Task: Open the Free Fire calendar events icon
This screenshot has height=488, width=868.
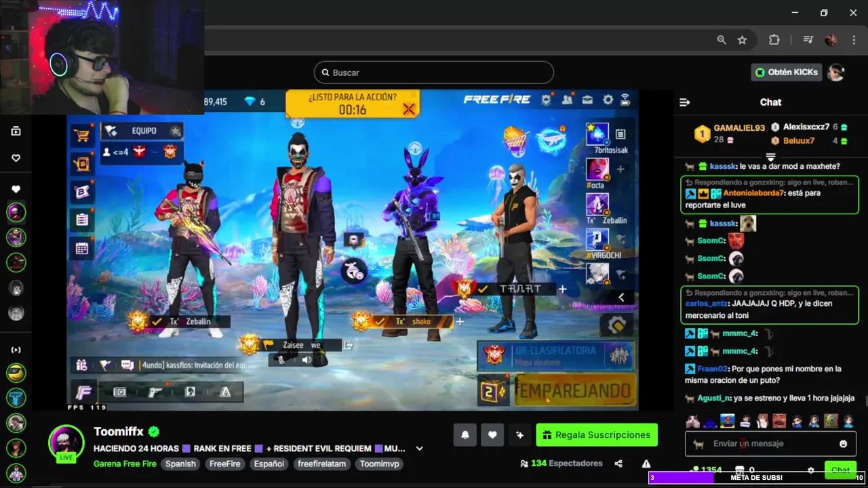Action: coord(82,249)
